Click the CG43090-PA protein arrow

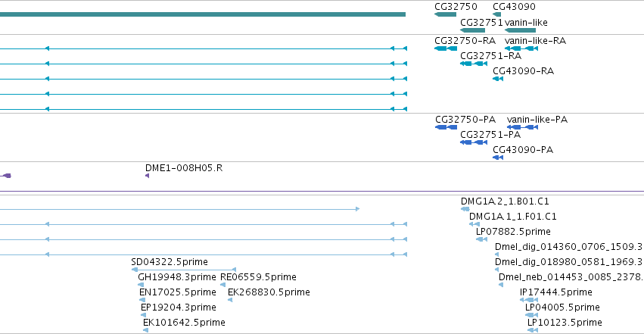coord(498,158)
